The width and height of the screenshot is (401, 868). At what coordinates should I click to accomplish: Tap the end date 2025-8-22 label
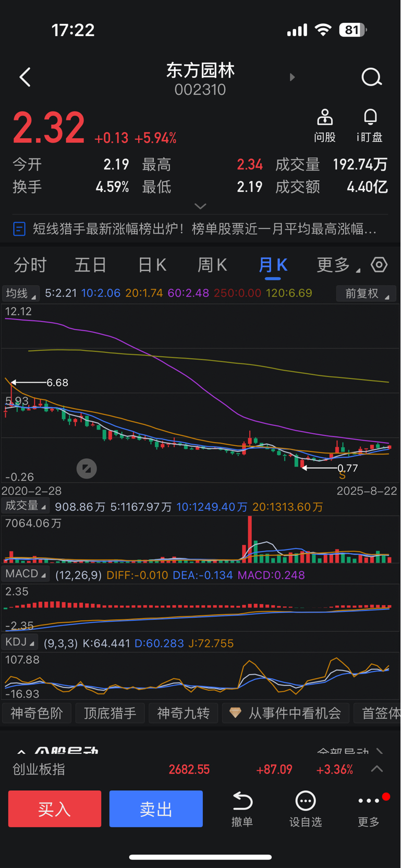click(x=367, y=491)
